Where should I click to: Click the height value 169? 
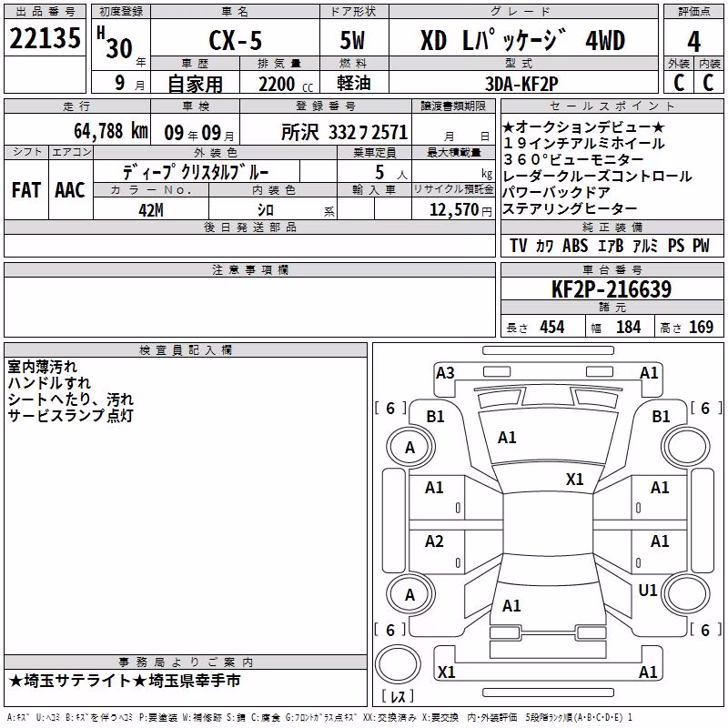[701, 328]
